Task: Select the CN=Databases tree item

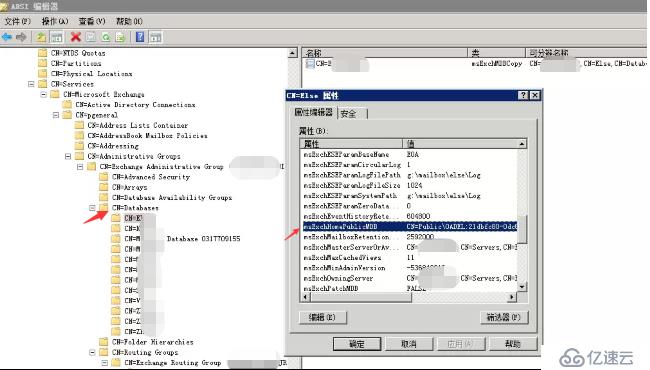Action: [136, 208]
